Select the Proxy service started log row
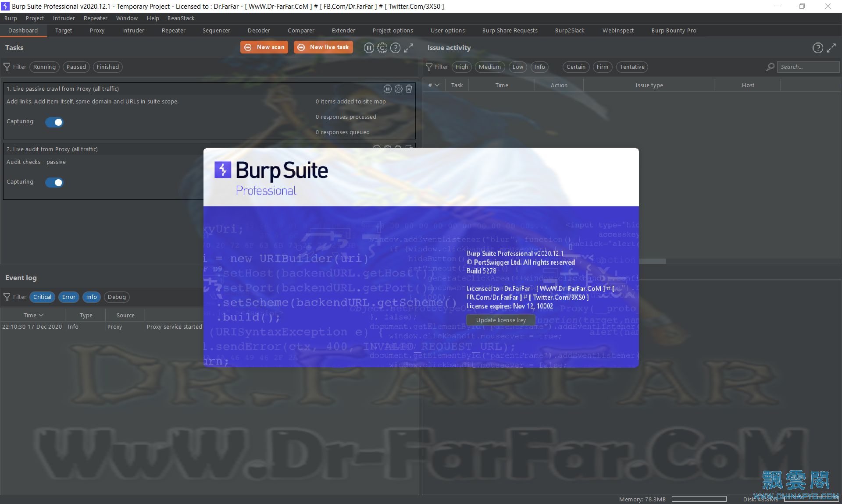842x504 pixels. [x=102, y=327]
